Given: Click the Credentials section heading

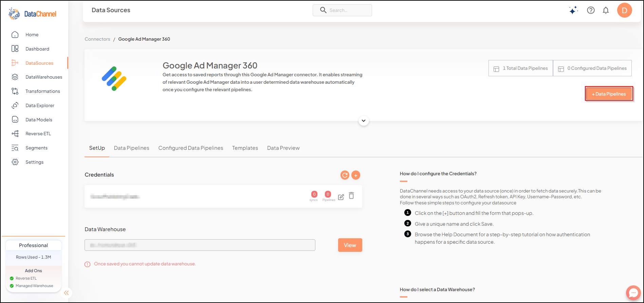Looking at the screenshot, I should pos(99,175).
